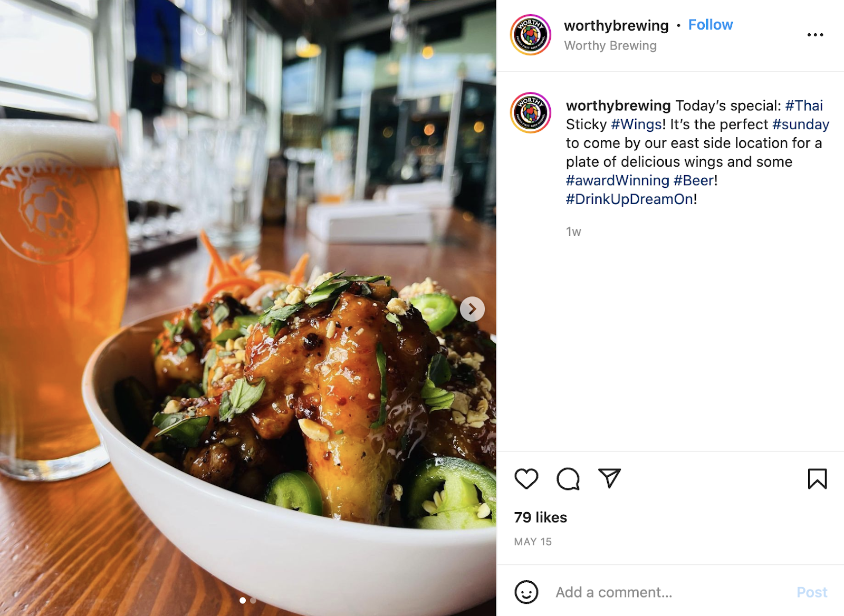This screenshot has width=844, height=616.
Task: Click Worthy Brewing header profile avatar
Action: point(531,35)
